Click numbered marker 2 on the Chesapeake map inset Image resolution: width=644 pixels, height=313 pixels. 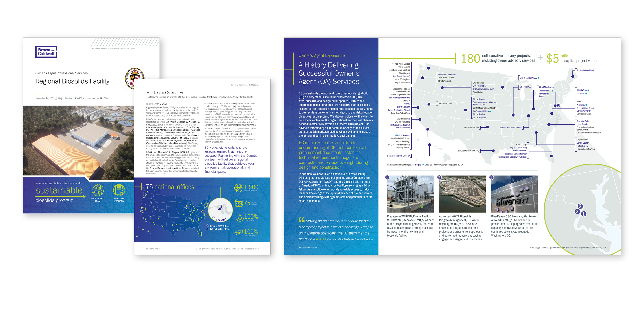coord(580,206)
